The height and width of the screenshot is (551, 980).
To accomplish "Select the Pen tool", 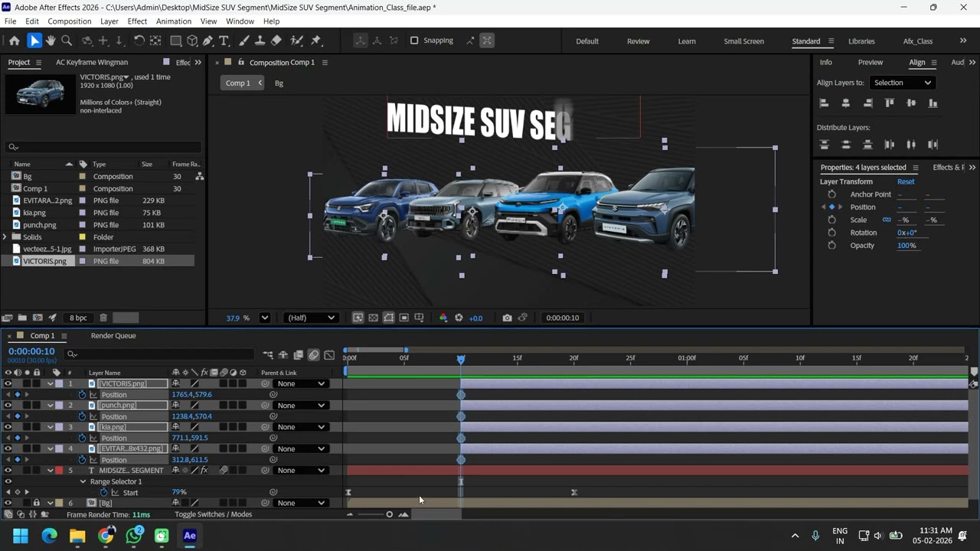I will (x=207, y=41).
